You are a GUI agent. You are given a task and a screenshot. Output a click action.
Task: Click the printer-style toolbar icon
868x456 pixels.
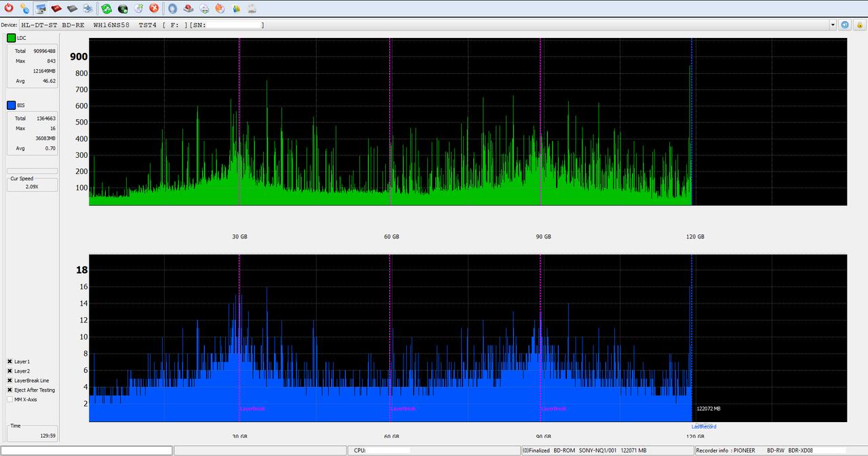(87, 8)
